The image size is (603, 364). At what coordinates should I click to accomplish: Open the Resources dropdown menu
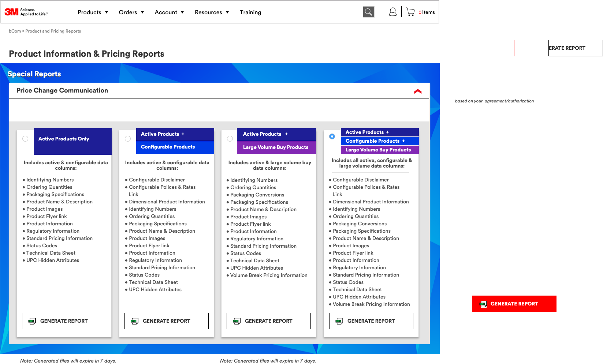[x=212, y=12]
